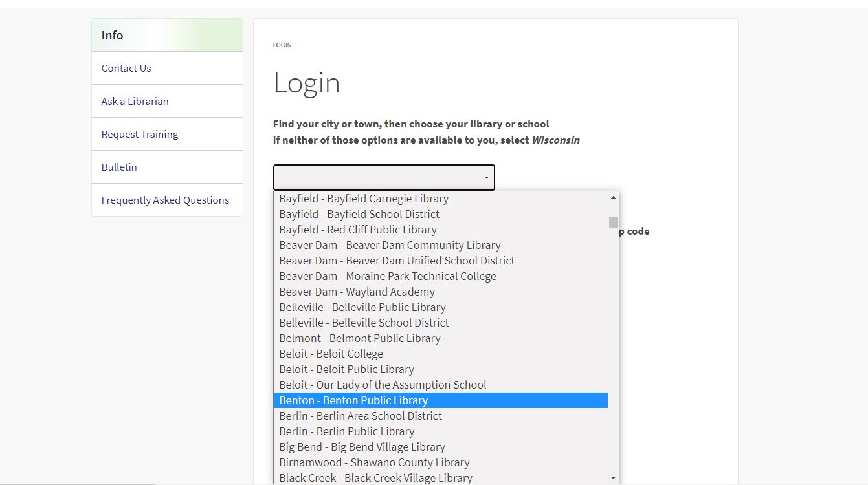Screen dimensions: 868x485
Task: Select Belleville - Belleville School District
Action: click(x=364, y=323)
